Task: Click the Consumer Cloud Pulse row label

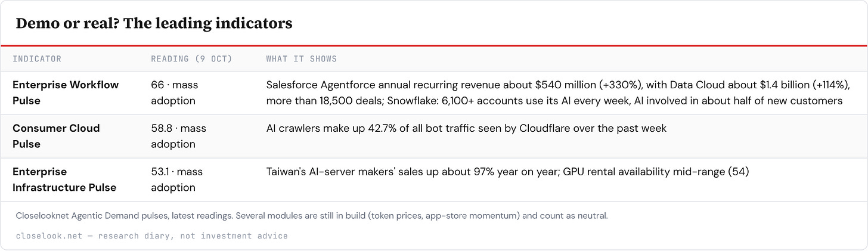Action: click(x=56, y=136)
